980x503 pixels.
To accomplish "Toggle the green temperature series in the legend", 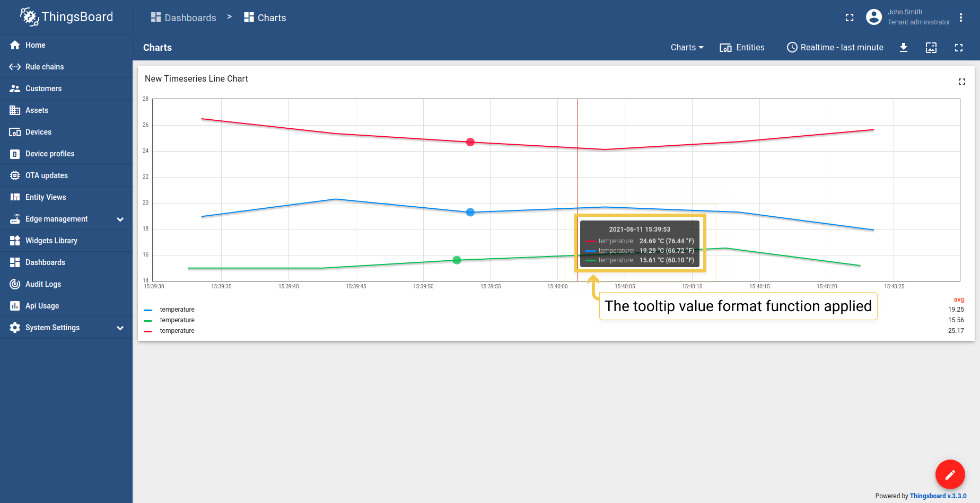I will coord(177,320).
